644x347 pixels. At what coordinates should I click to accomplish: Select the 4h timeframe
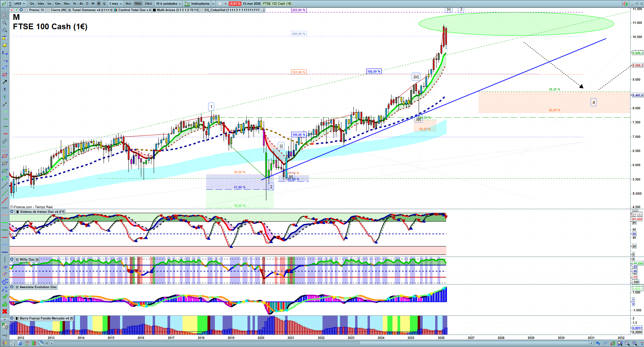click(81, 4)
